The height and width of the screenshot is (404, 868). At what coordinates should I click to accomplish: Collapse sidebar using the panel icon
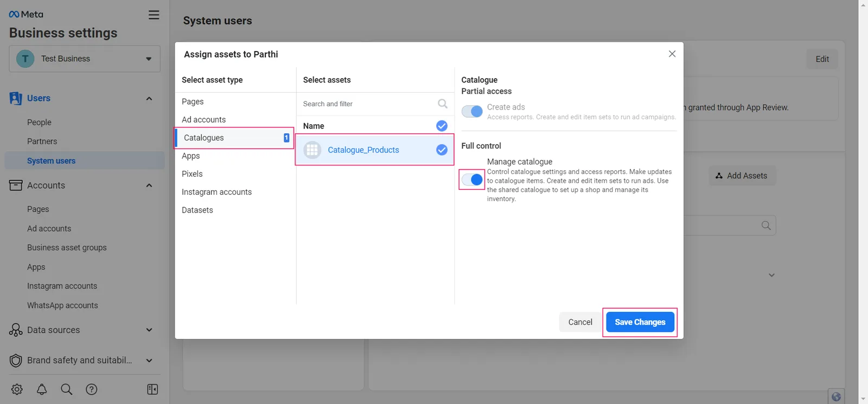pyautogui.click(x=152, y=389)
